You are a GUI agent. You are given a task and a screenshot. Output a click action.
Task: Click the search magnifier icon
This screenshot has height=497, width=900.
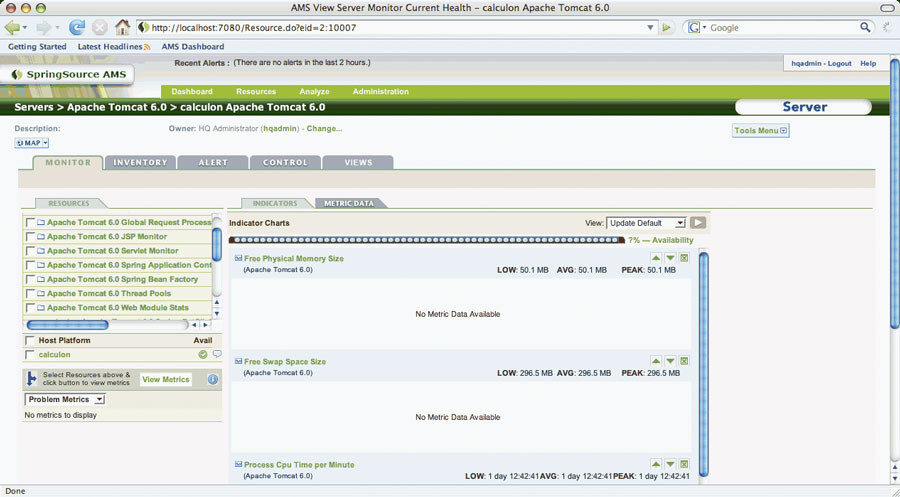pyautogui.click(x=865, y=27)
